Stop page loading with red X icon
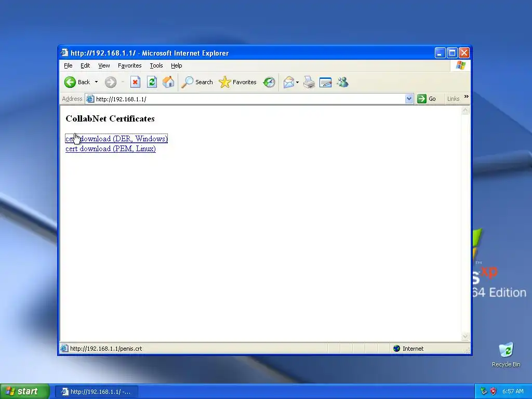The width and height of the screenshot is (532, 399). (136, 82)
